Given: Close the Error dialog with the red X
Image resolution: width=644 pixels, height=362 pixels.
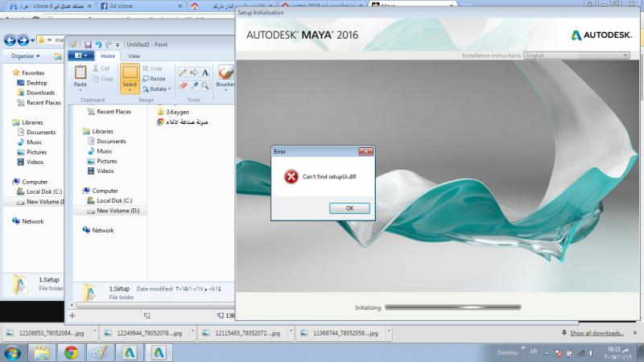Looking at the screenshot, I should (x=365, y=151).
